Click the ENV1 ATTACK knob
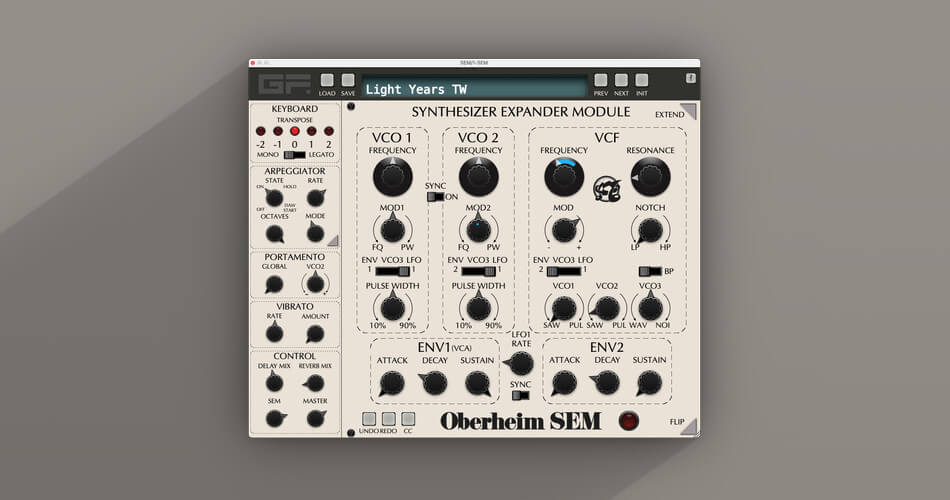This screenshot has width=950, height=500. (391, 384)
